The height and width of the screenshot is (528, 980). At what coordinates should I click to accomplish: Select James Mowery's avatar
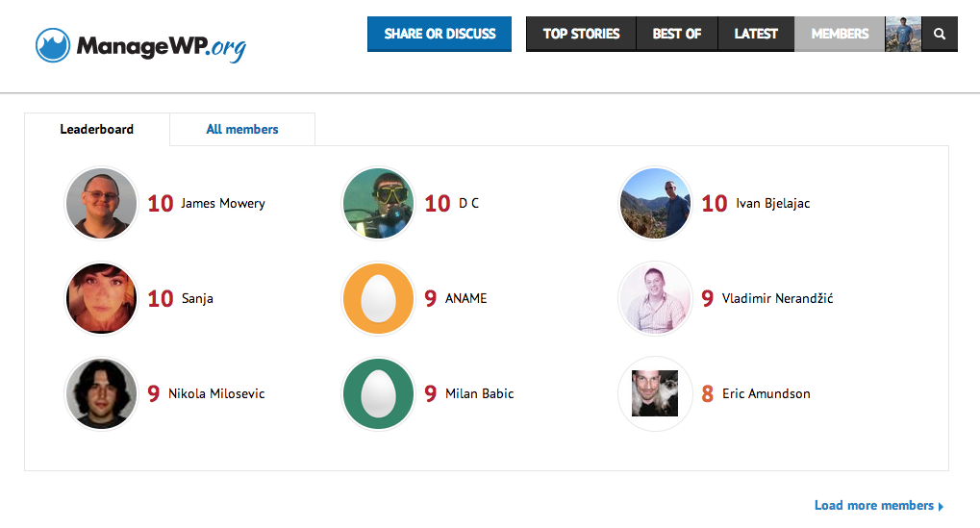[101, 203]
